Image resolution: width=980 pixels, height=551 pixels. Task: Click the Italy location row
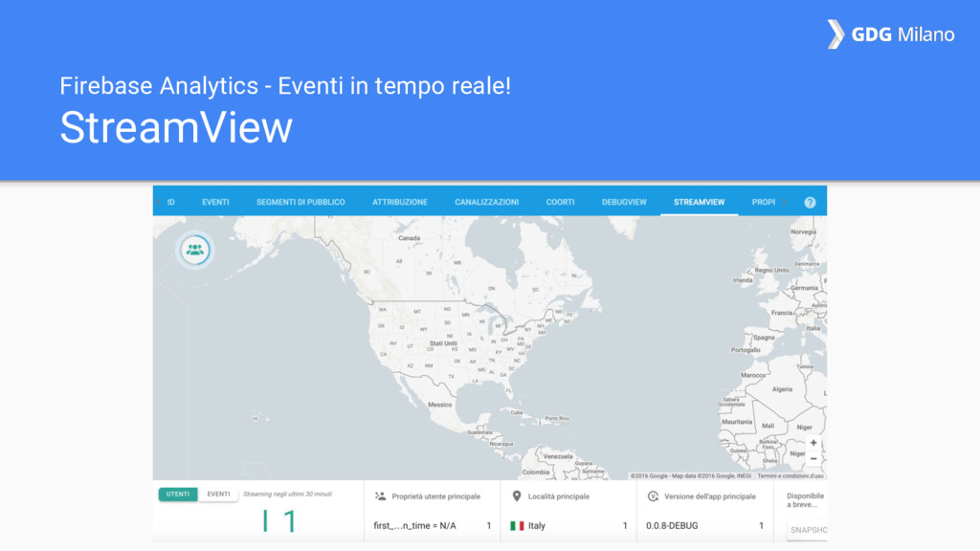(568, 526)
